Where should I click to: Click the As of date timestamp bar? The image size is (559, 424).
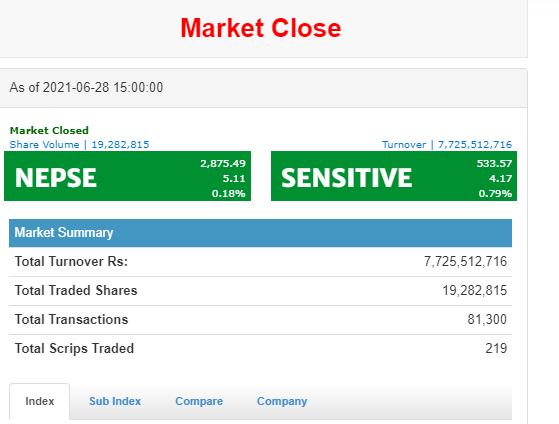click(x=263, y=88)
